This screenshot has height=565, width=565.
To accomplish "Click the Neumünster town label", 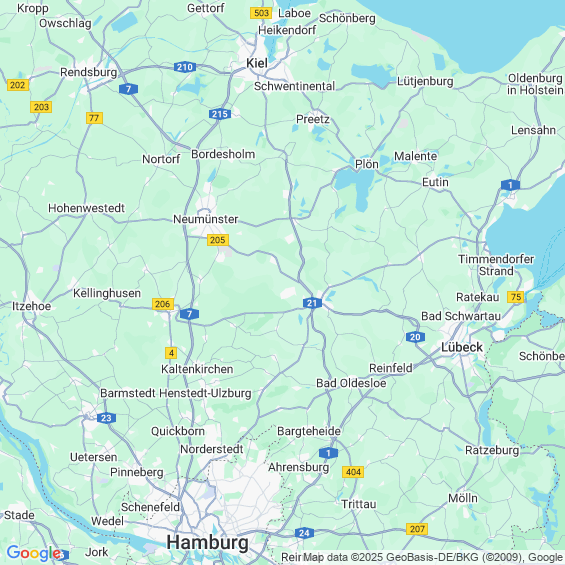I will pos(206,219).
